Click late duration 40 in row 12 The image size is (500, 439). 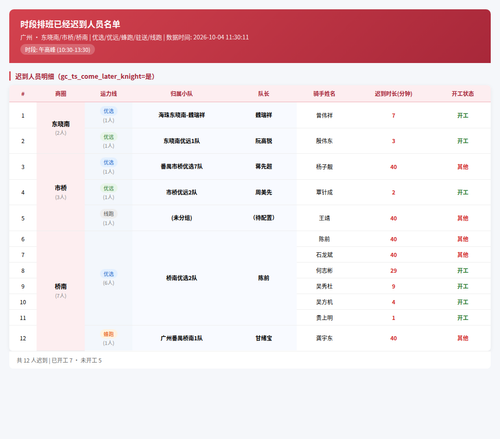pyautogui.click(x=393, y=338)
